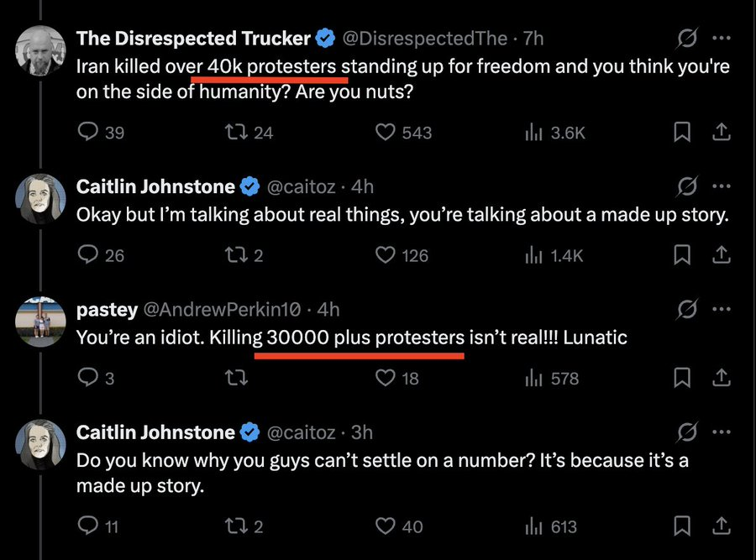The height and width of the screenshot is (560, 756).
Task: Reply to pastey's tweet
Action: coord(88,379)
